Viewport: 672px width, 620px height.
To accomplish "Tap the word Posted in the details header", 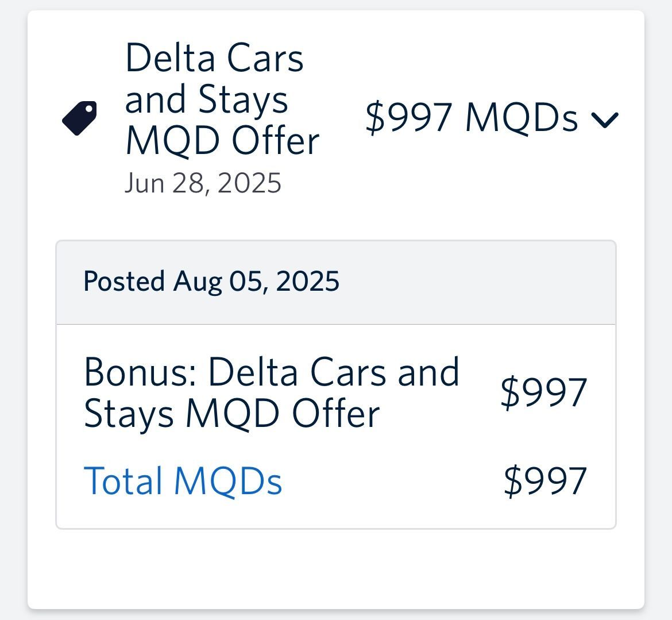I will click(124, 282).
